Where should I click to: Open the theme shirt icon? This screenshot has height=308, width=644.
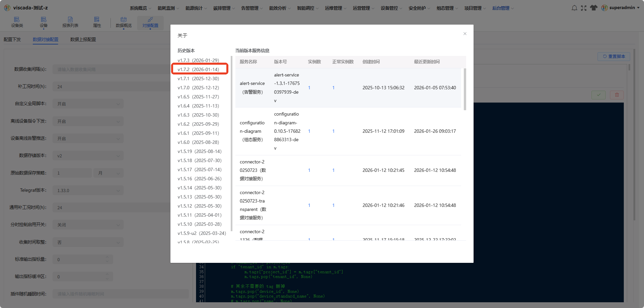point(593,8)
